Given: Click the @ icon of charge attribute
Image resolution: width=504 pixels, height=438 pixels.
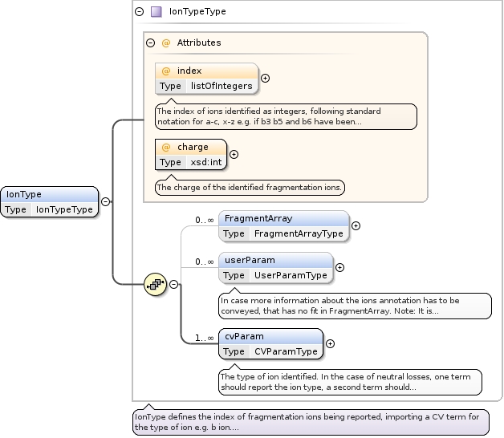Looking at the screenshot, I should coord(166,147).
